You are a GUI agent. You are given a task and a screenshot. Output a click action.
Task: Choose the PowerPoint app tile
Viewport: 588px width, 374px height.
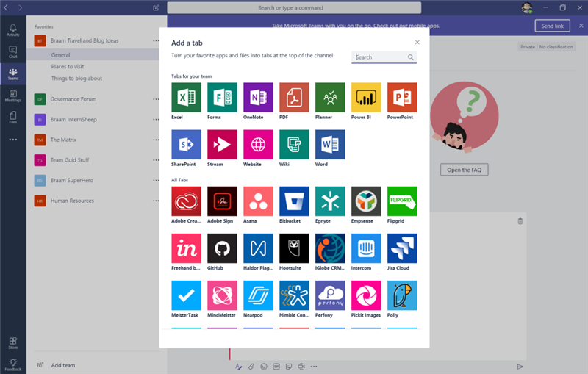pyautogui.click(x=402, y=98)
